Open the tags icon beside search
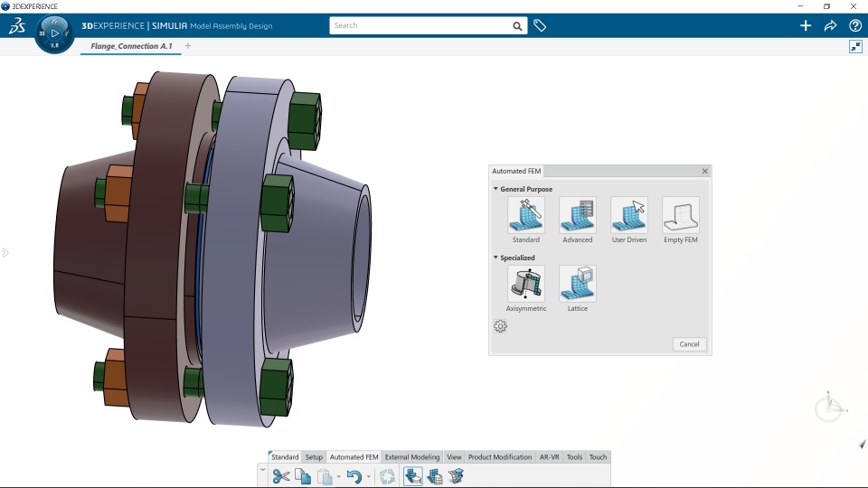The height and width of the screenshot is (488, 868). pyautogui.click(x=540, y=26)
